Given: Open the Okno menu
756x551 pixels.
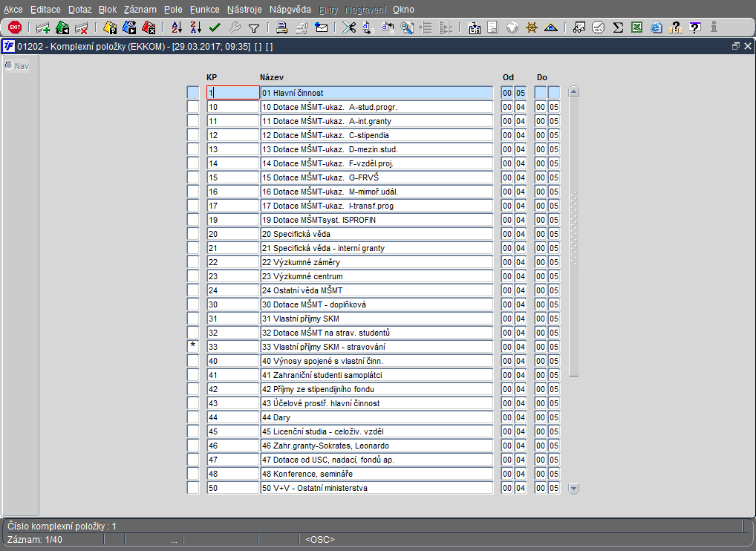Looking at the screenshot, I should pos(403,10).
